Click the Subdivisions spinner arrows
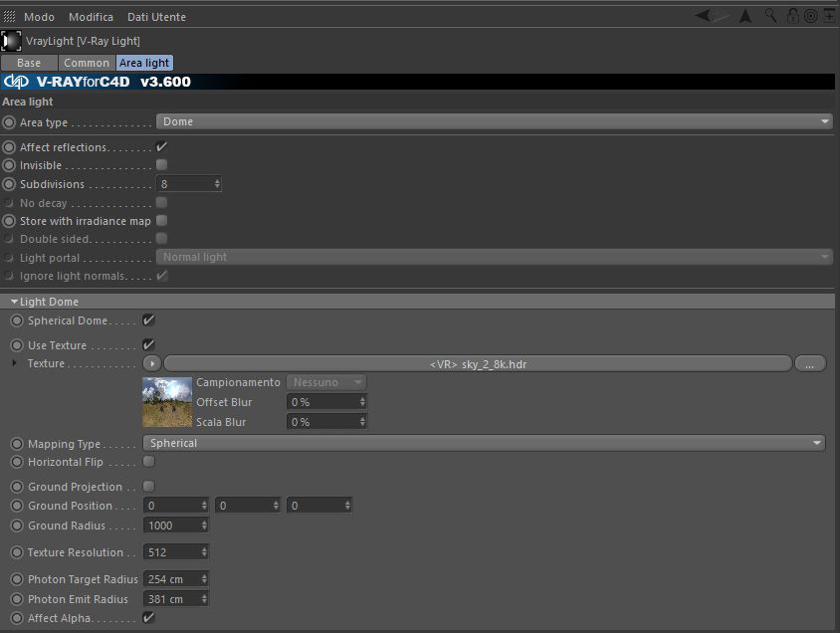The height and width of the screenshot is (633, 840). coord(217,184)
